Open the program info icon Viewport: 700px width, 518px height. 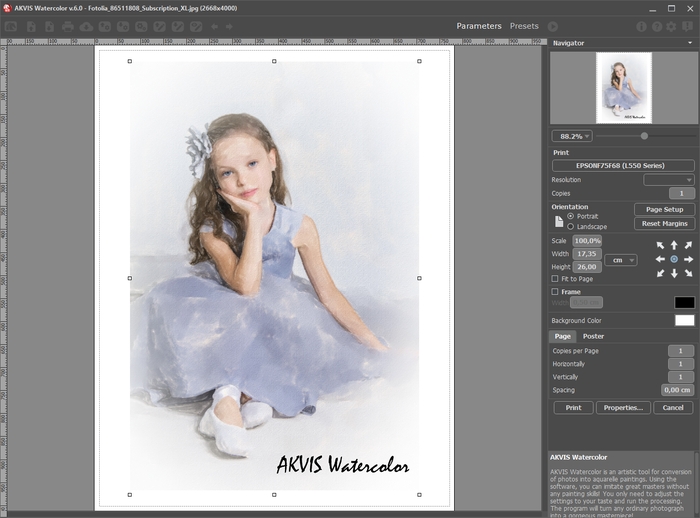642,27
